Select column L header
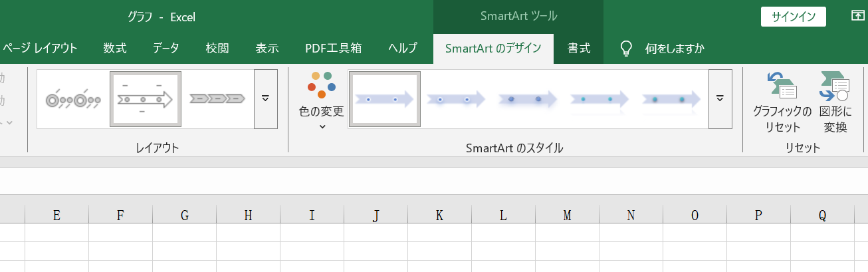Screen dimensions: 868x272 click(x=503, y=214)
